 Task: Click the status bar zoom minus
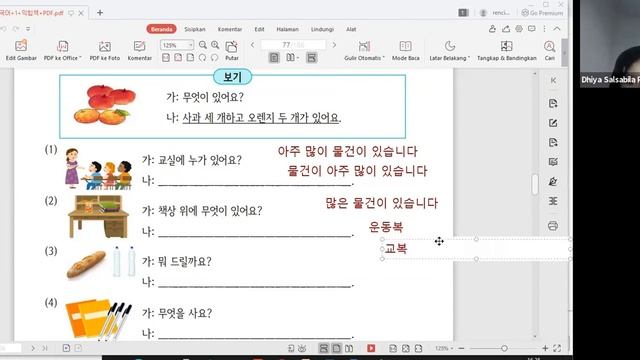[x=462, y=348]
